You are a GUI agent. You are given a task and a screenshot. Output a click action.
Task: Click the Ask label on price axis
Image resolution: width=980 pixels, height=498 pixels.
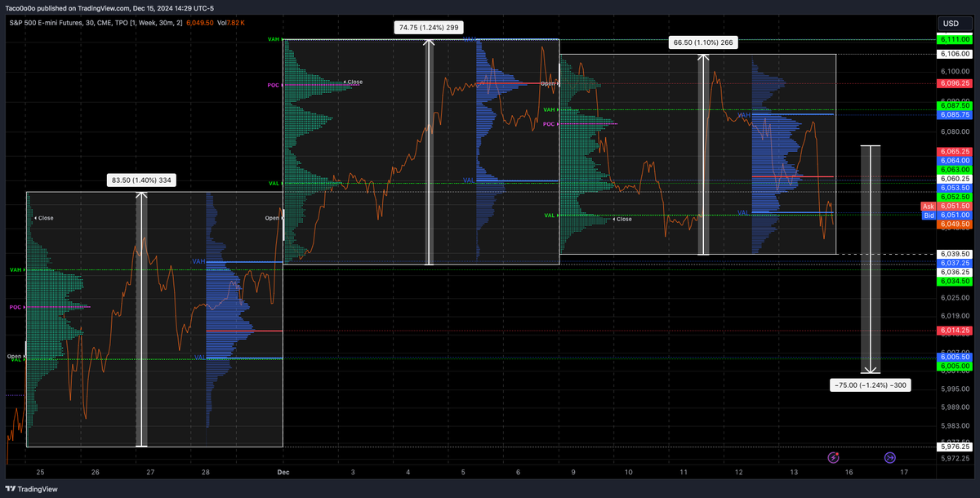928,207
